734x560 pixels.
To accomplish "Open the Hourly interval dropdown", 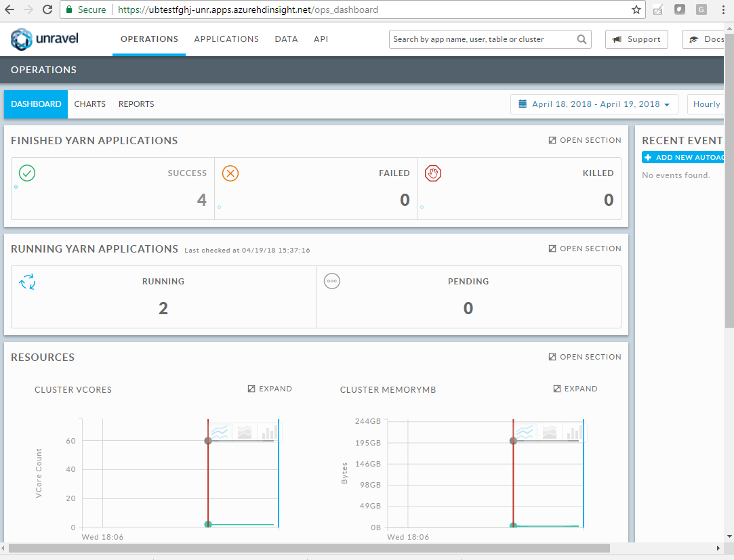I will pyautogui.click(x=706, y=104).
